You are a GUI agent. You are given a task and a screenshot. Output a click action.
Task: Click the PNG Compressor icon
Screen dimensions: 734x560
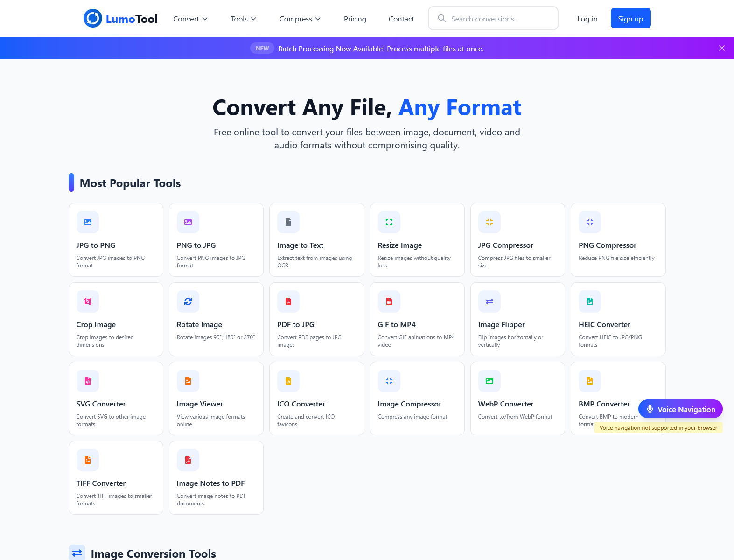click(590, 222)
